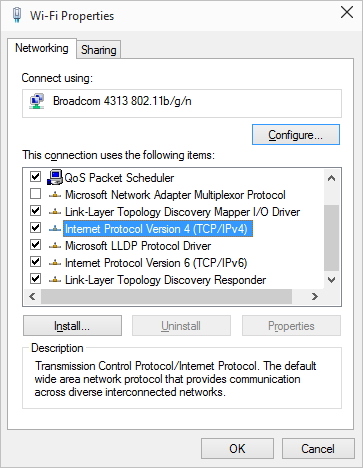The width and height of the screenshot is (363, 468).
Task: Click the Wi-Fi Properties title bar icon
Action: point(17,15)
